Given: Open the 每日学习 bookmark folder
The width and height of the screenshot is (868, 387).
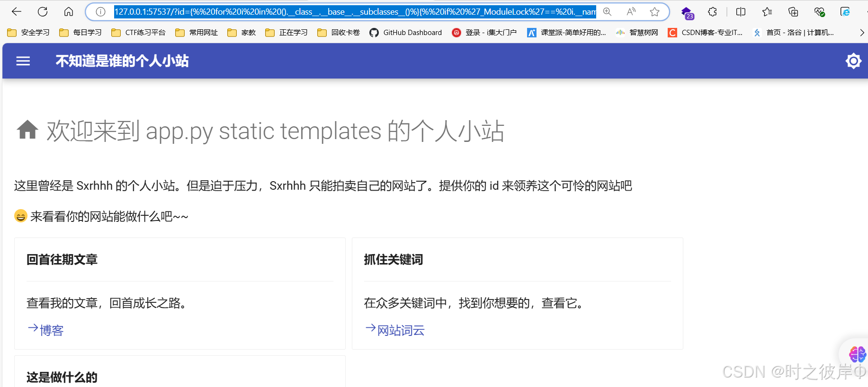Looking at the screenshot, I should (81, 32).
